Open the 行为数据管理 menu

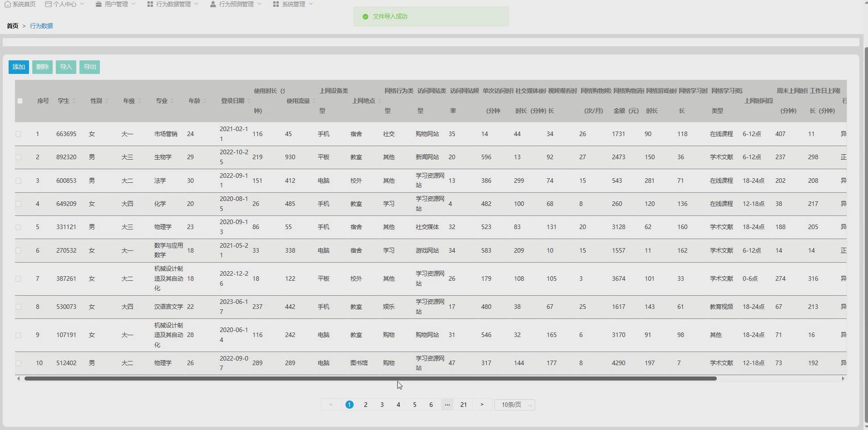(x=173, y=4)
